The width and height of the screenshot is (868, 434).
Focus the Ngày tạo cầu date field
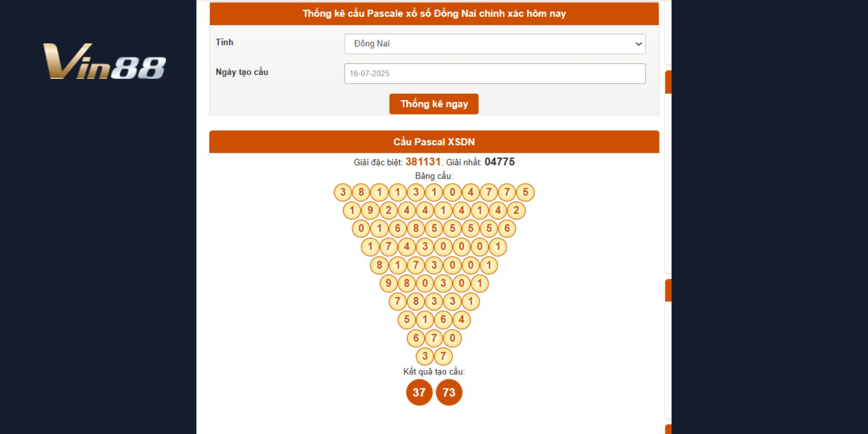(x=495, y=74)
